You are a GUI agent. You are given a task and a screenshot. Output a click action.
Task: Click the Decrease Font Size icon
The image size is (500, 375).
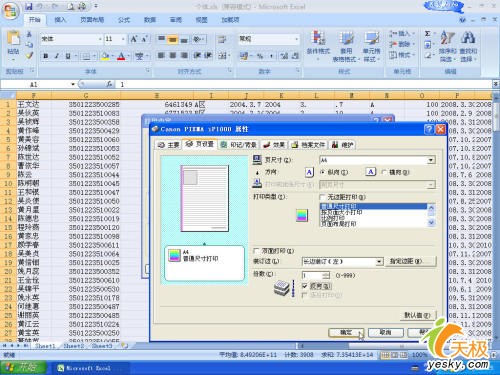(x=145, y=39)
